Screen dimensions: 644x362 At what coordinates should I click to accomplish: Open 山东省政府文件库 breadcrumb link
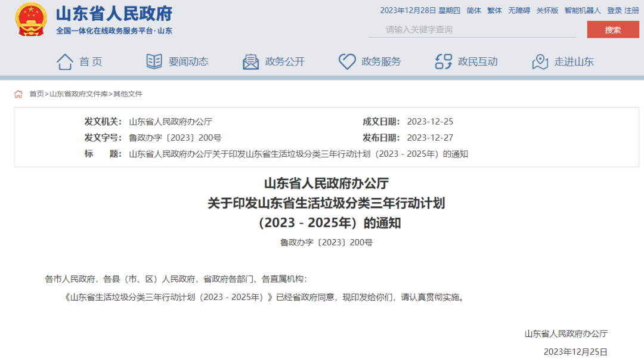click(79, 94)
